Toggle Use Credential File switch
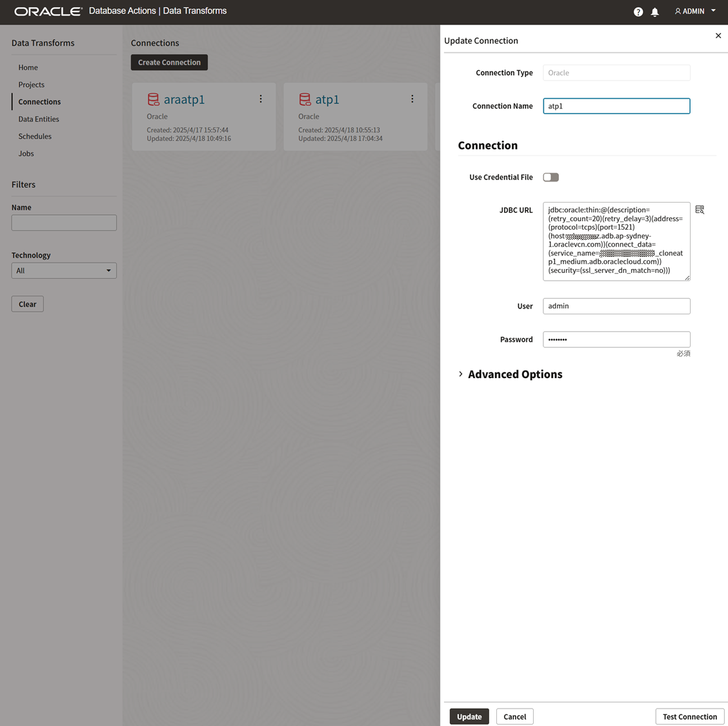This screenshot has height=726, width=728. (551, 177)
